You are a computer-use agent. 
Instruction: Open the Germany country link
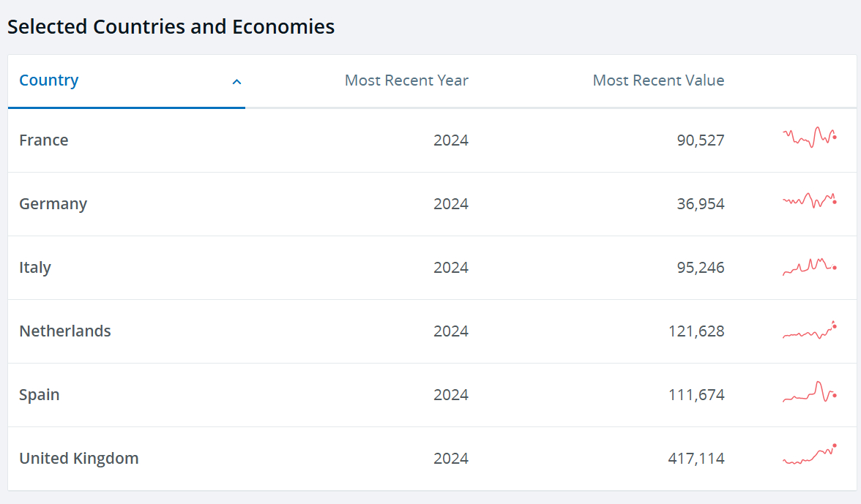pos(53,204)
